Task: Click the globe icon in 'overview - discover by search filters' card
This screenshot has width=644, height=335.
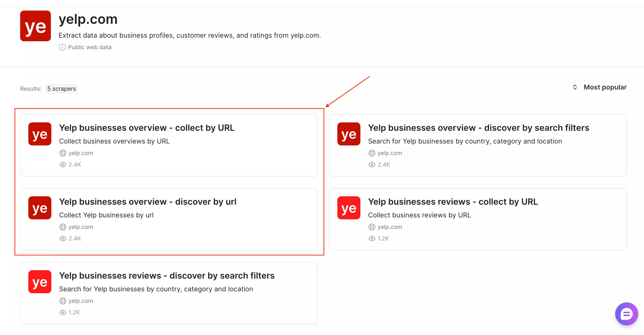Action: coord(372,153)
